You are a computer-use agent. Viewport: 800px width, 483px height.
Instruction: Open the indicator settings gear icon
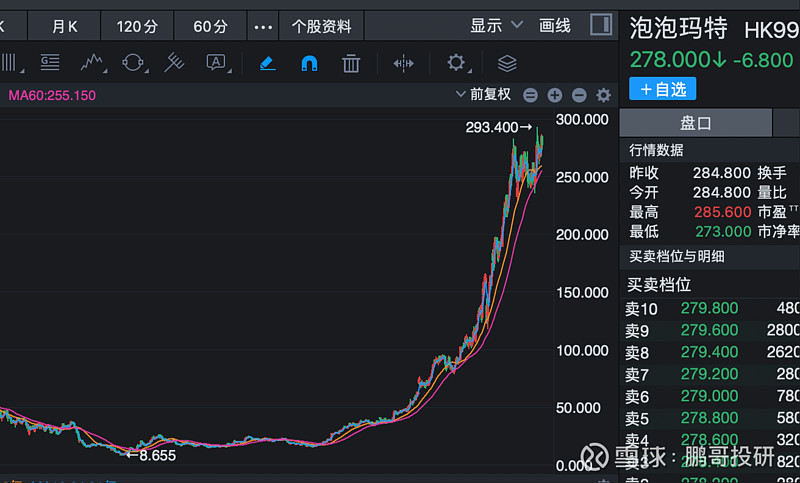(604, 95)
